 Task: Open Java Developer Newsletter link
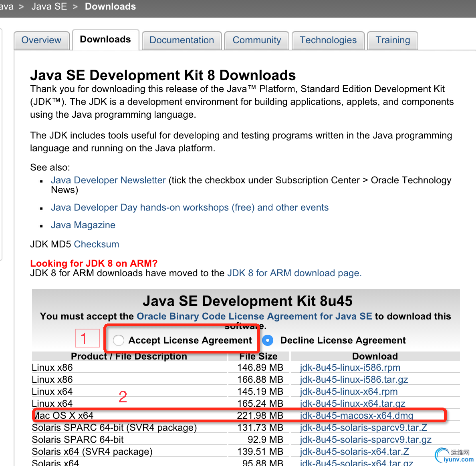pos(108,180)
